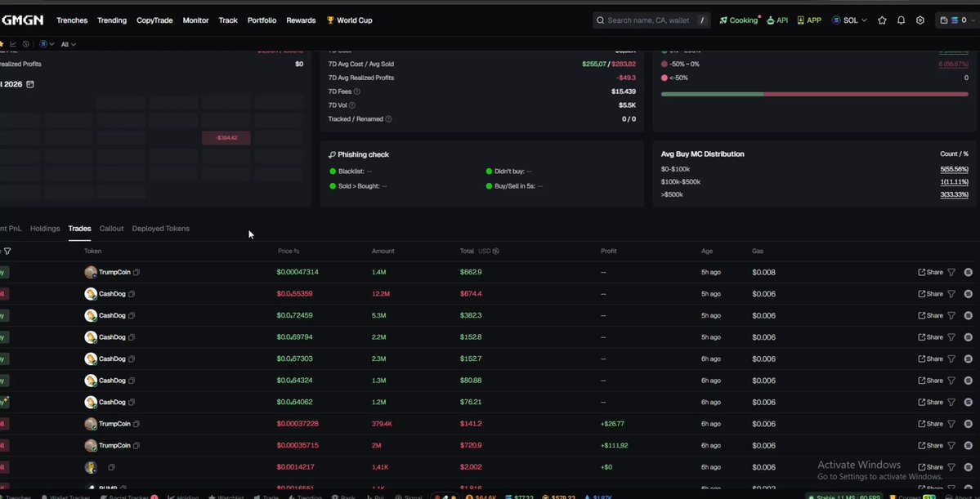The width and height of the screenshot is (980, 499).
Task: Share the TrumpCoin trade with $720.9 total
Action: click(x=930, y=445)
